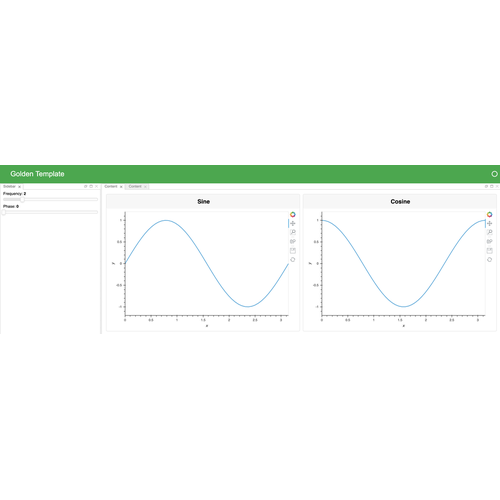Screen dimensions: 500x500
Task: Click the Frequency slider handle
Action: tap(22, 199)
